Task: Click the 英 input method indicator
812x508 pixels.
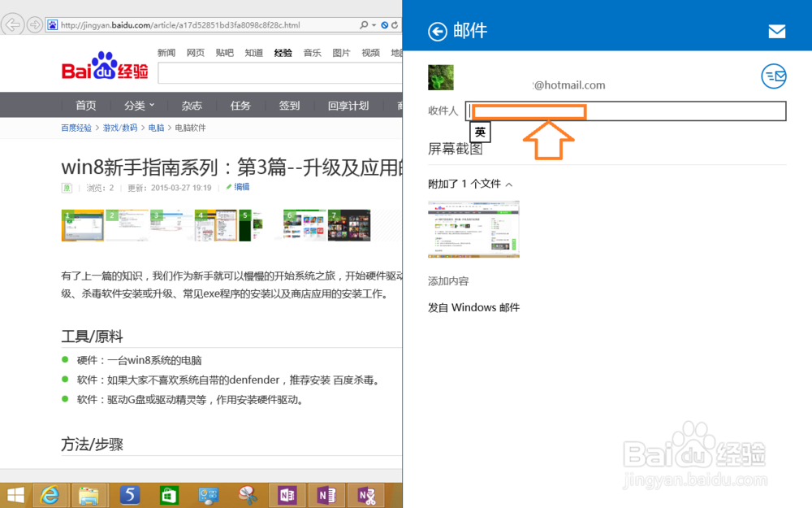Action: 480,132
